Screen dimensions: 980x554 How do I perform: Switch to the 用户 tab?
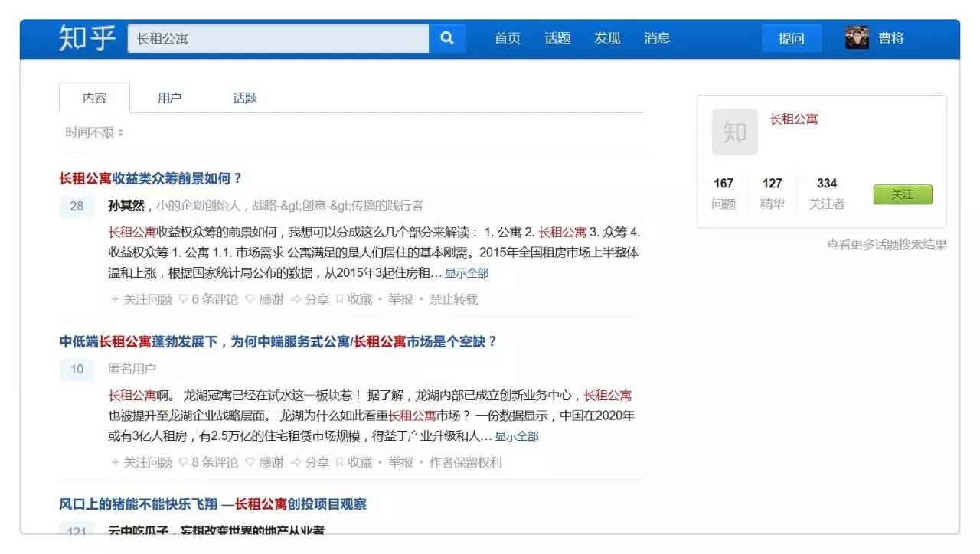pos(169,98)
